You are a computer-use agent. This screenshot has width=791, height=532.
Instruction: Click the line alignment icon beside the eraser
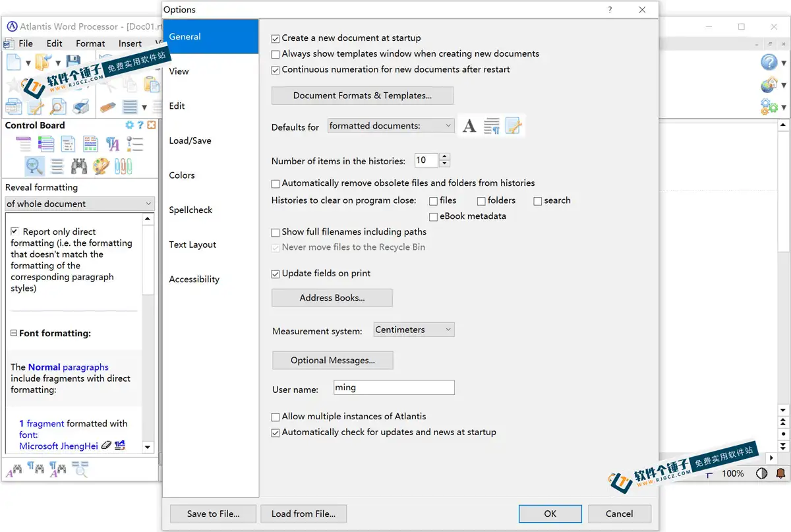click(130, 106)
